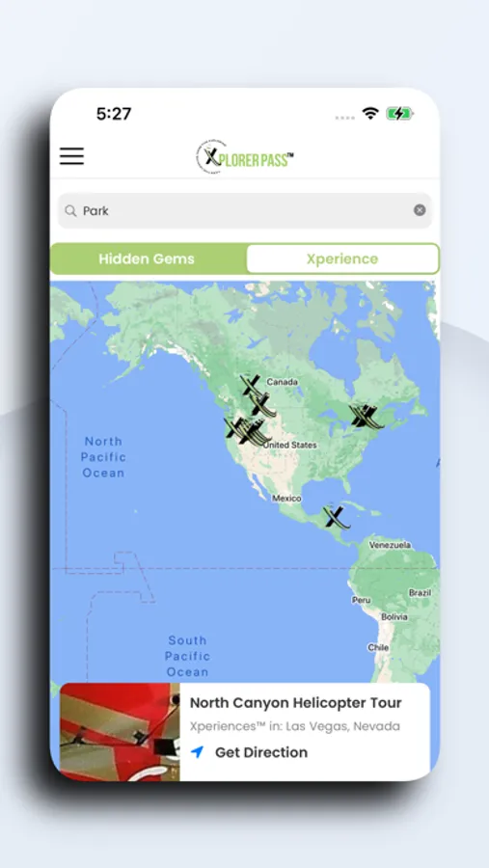Switch to the Xperience tab

[x=342, y=258]
